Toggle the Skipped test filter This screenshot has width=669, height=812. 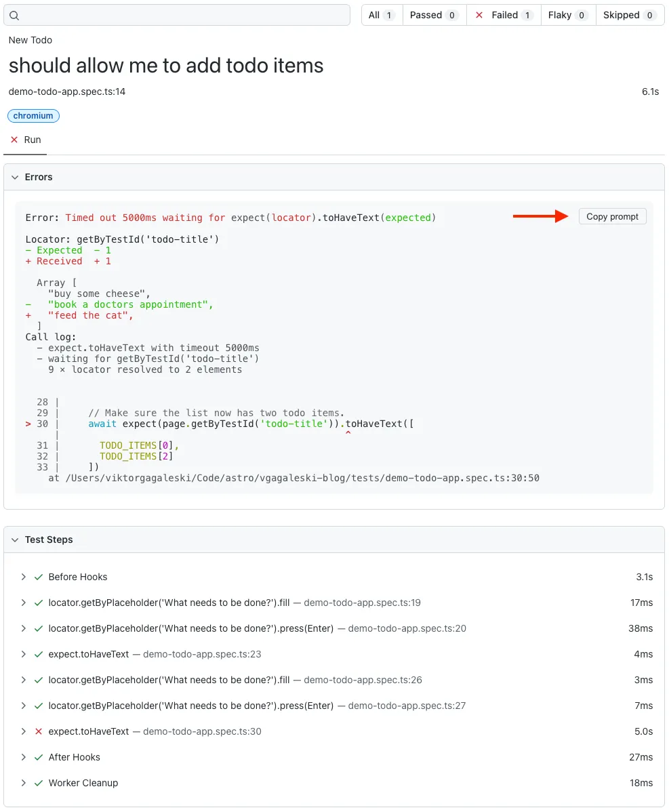click(x=630, y=15)
